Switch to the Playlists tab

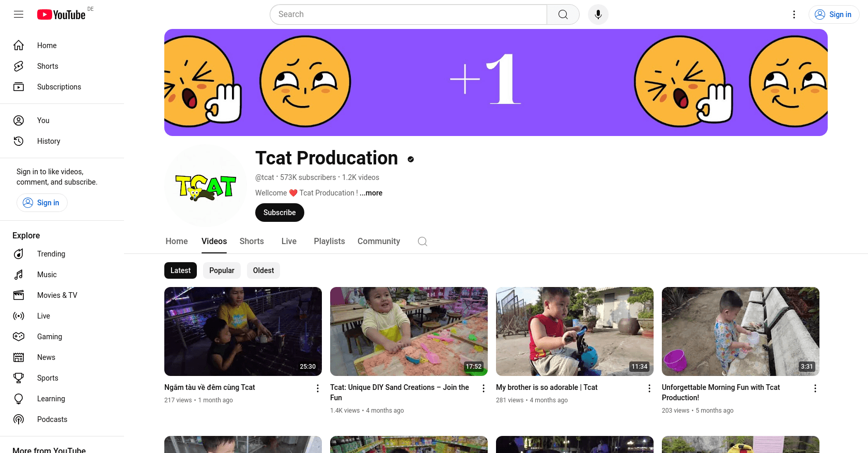pos(329,241)
